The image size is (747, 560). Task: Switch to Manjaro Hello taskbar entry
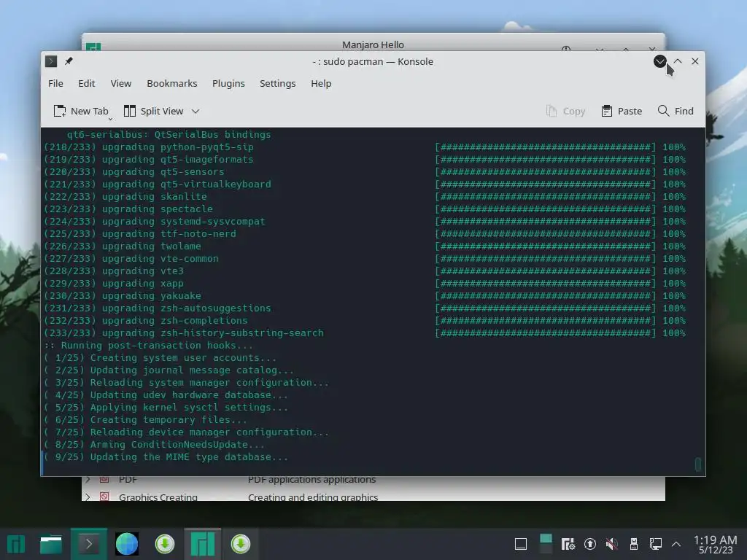point(203,544)
